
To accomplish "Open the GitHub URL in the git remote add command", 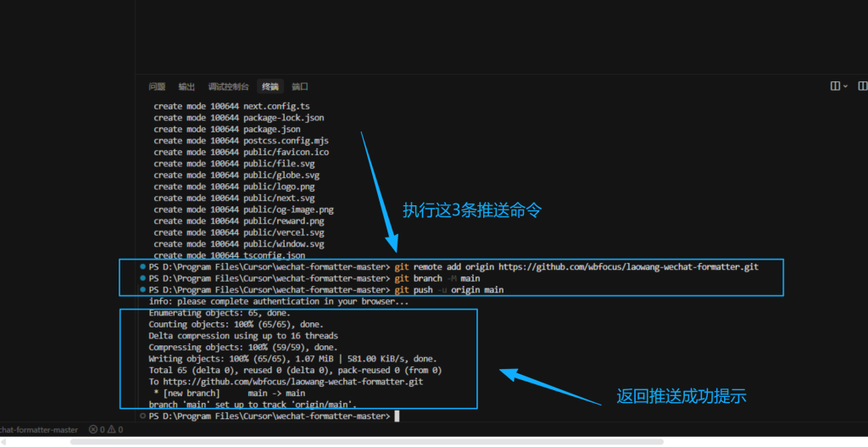I will coord(628,267).
